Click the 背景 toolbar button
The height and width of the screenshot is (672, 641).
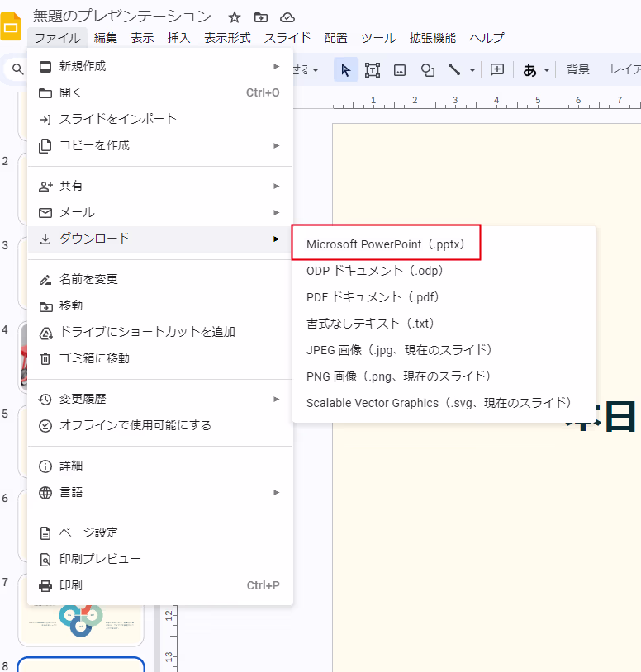pos(578,69)
